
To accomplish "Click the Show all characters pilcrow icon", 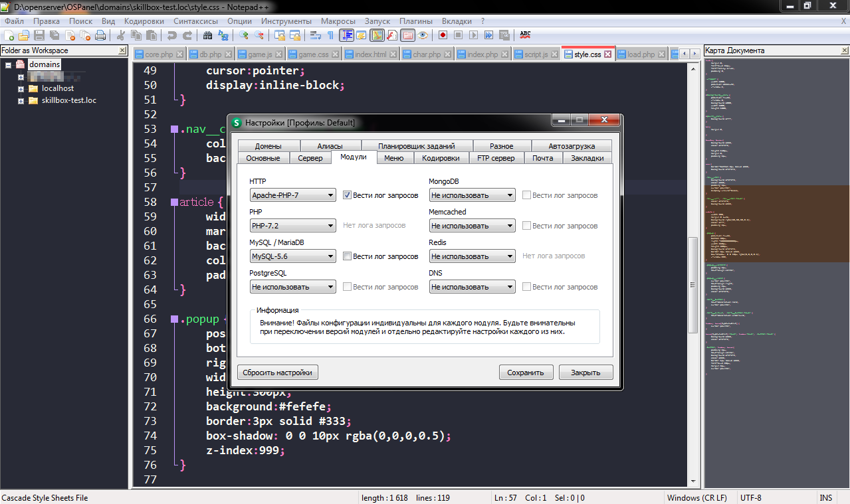I will pyautogui.click(x=330, y=35).
